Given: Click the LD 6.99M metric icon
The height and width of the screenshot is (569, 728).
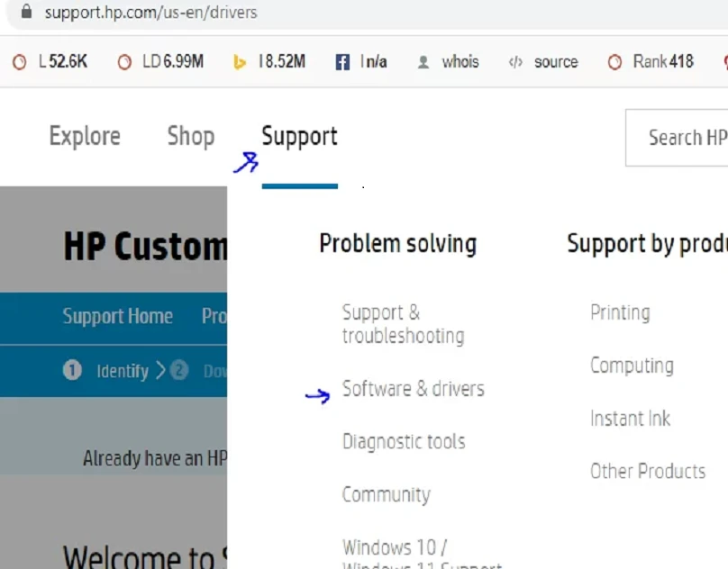Looking at the screenshot, I should click(125, 62).
